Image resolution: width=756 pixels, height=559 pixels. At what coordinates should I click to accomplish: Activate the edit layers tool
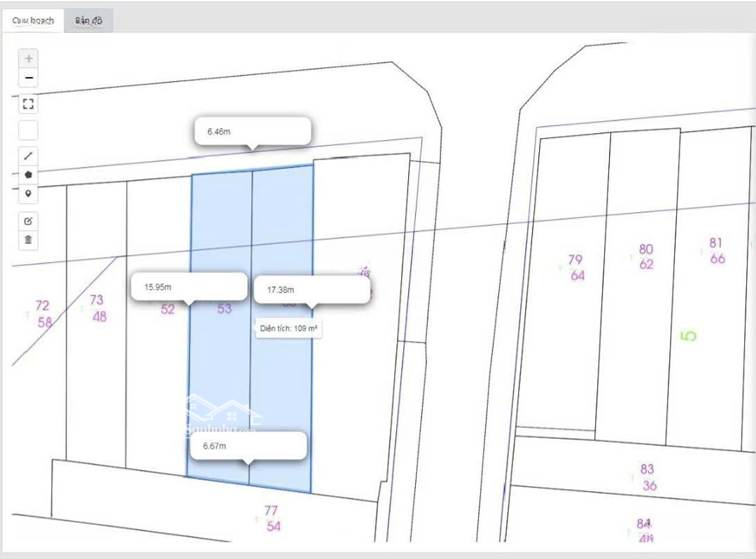(x=28, y=221)
